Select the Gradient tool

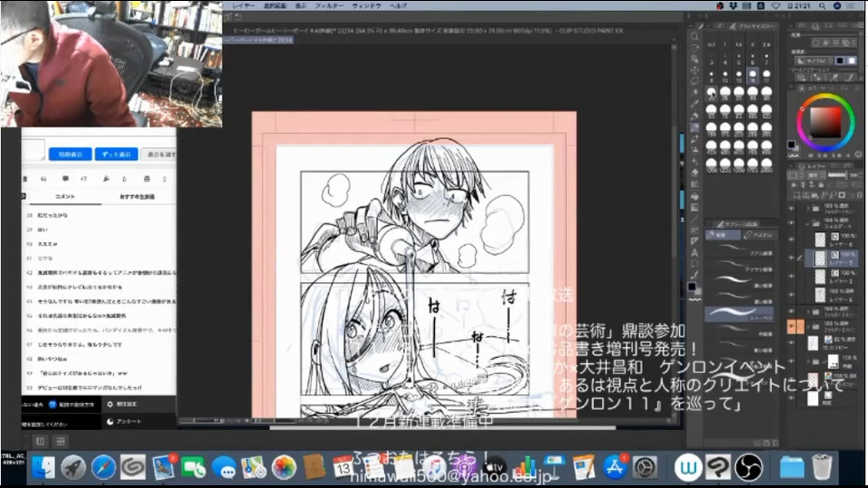pyautogui.click(x=694, y=208)
